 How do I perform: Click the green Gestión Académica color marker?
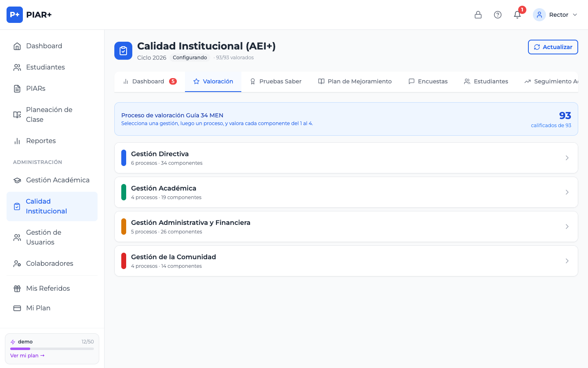(x=124, y=192)
